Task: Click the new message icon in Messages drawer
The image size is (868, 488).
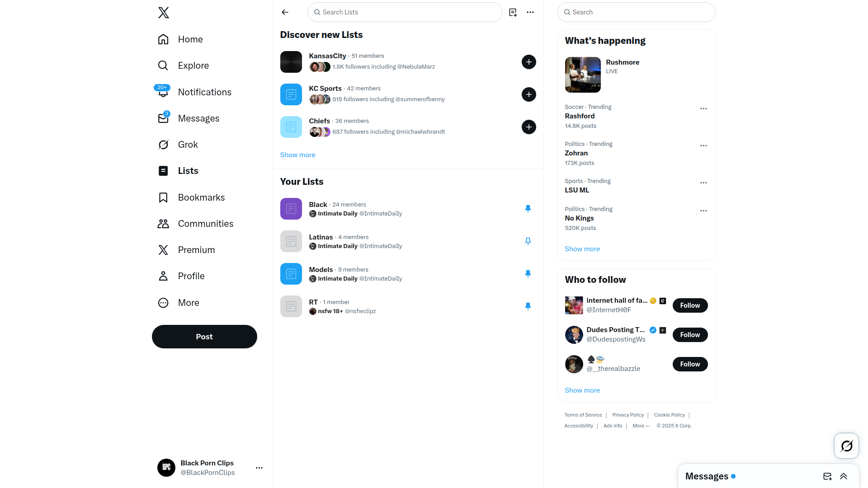Action: pyautogui.click(x=827, y=476)
